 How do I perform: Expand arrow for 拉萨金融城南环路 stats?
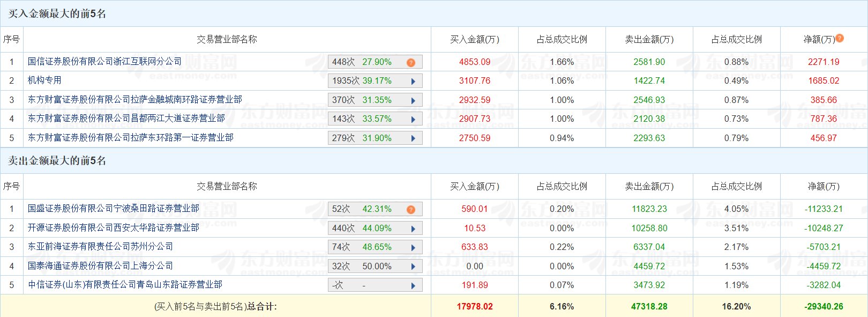(413, 101)
